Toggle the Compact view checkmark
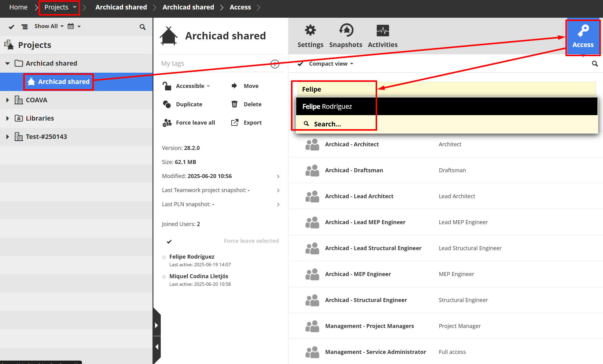603x364 pixels. 300,64
